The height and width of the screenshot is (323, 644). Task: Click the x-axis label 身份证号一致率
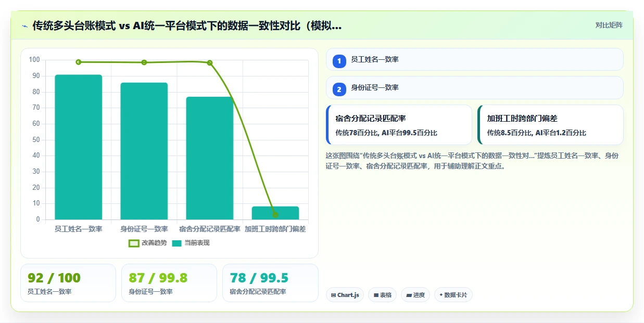(144, 229)
